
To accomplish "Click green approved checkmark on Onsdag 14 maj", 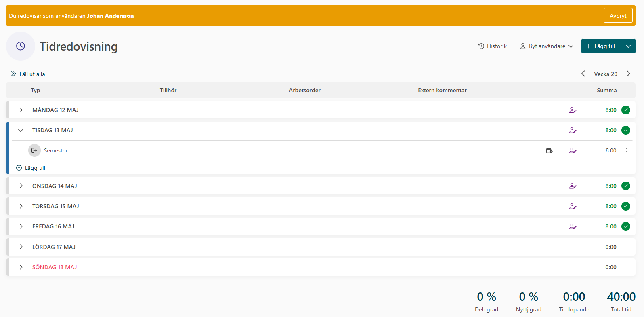I will (x=626, y=186).
